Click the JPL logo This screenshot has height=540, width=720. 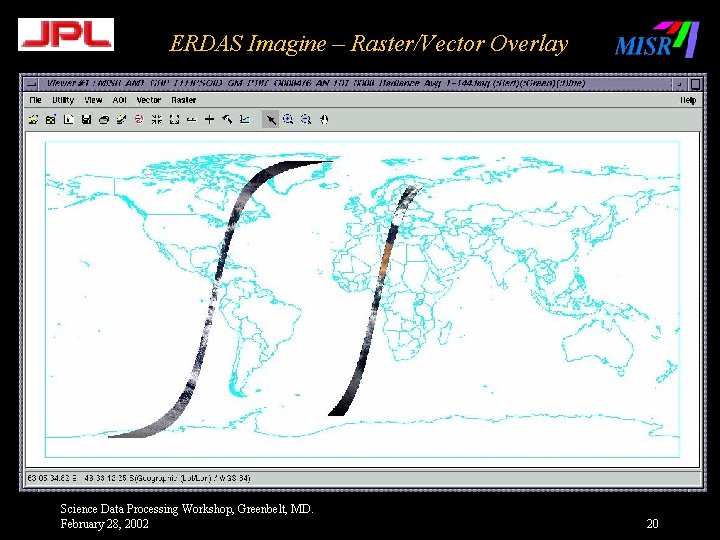pos(66,34)
